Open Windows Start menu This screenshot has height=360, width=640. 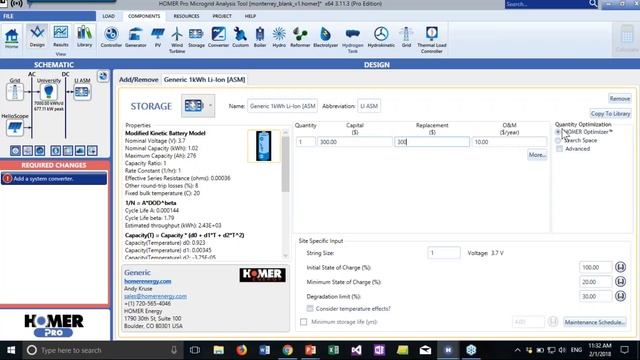click(11, 350)
